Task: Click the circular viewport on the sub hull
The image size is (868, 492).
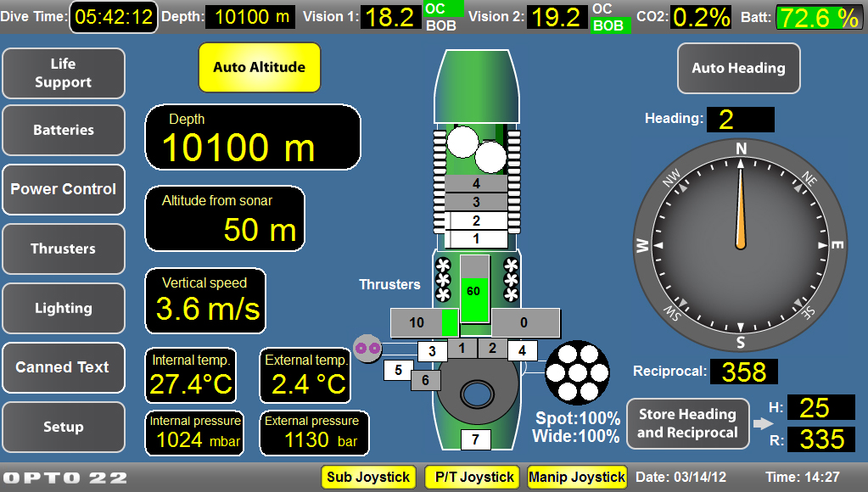Action: [x=476, y=394]
